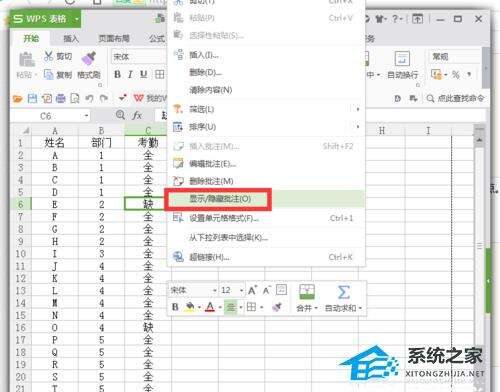Click the Copy icon in the ribbon
Screen dimensions: 500x392
tap(49, 74)
